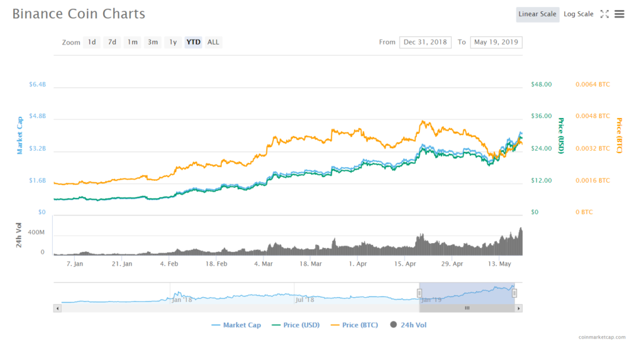Hide the Market Cap series in legend

(x=236, y=325)
